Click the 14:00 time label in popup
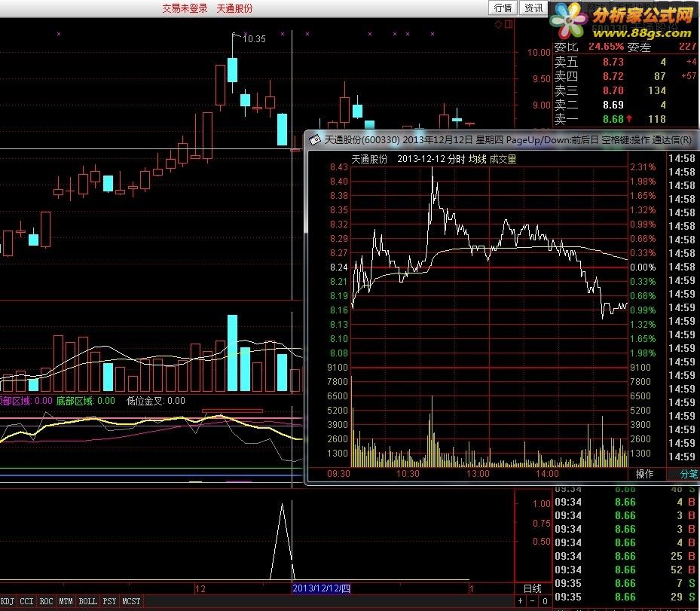Image resolution: width=700 pixels, height=611 pixels. tap(547, 474)
